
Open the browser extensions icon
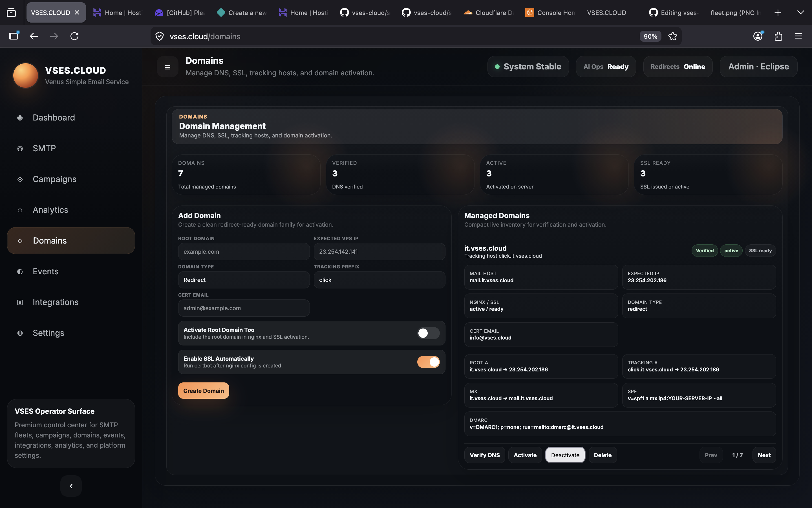(778, 36)
